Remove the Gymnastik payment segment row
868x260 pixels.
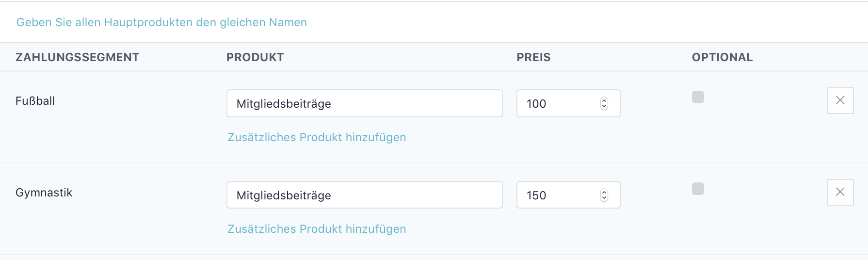click(840, 192)
